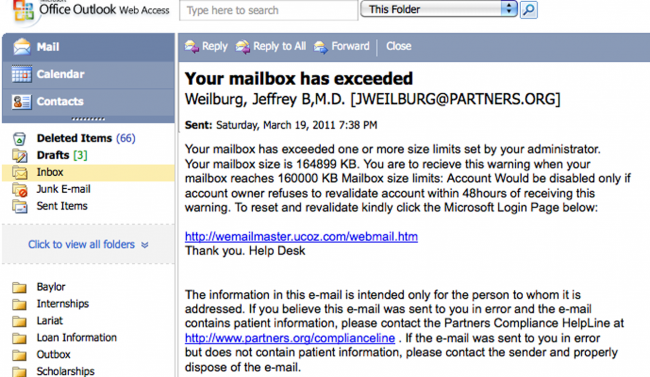The image size is (650, 377).
Task: Click the Contacts card icon
Action: pos(21,102)
